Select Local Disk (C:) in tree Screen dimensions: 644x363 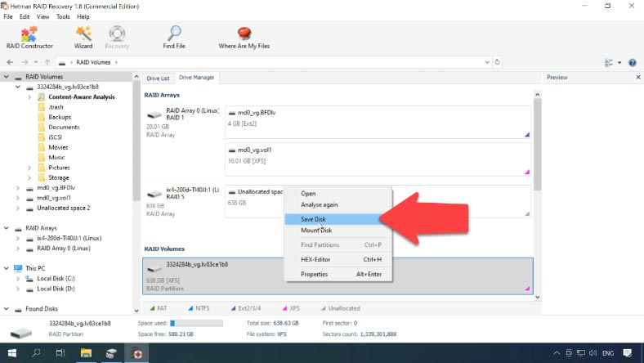click(x=56, y=278)
